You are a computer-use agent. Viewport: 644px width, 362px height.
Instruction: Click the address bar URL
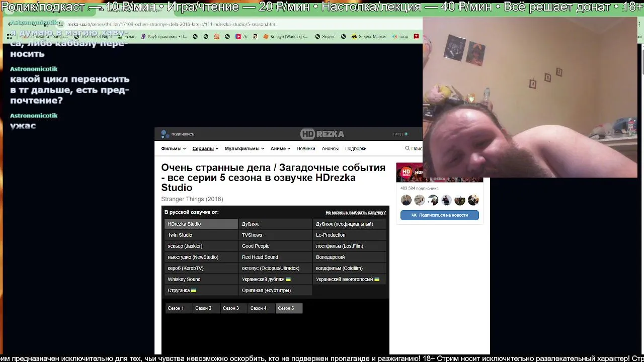coord(172,24)
